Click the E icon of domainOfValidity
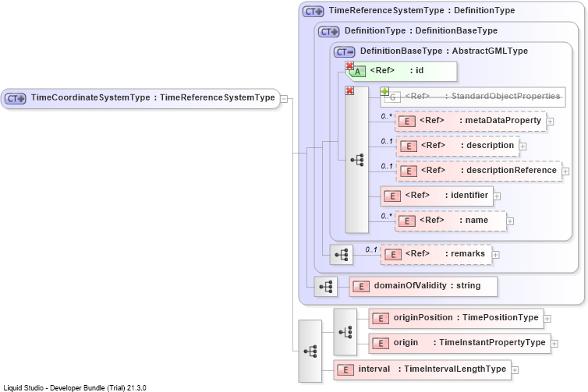 361,287
